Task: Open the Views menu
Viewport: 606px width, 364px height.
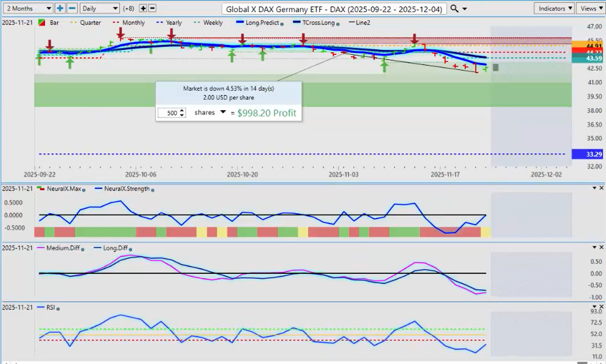Action: click(590, 9)
